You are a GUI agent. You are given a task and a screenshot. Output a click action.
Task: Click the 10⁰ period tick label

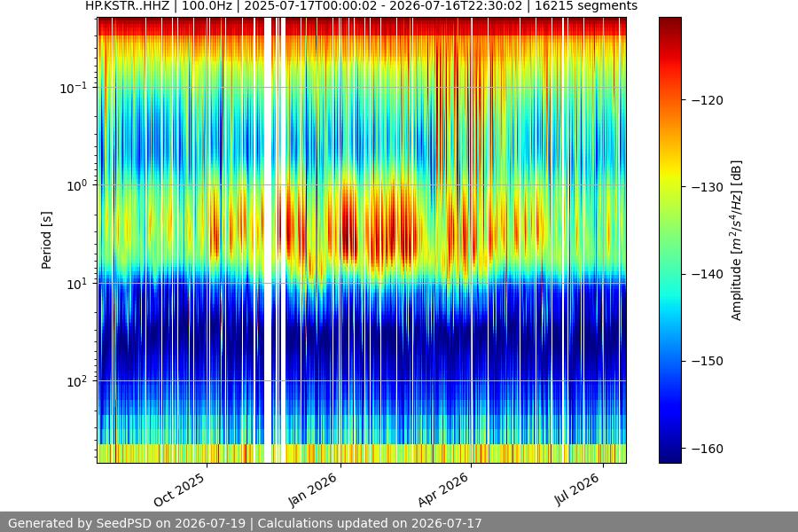click(x=76, y=185)
